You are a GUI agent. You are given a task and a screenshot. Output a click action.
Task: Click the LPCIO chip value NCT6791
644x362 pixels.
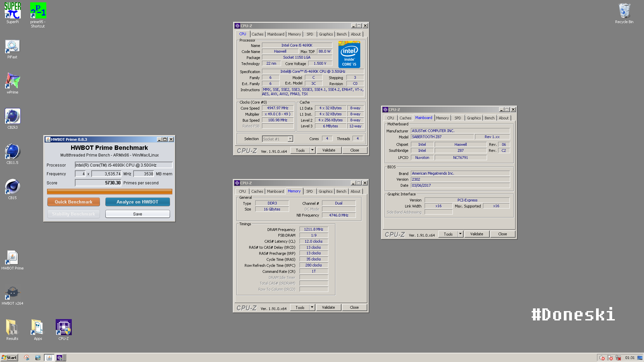[461, 158]
